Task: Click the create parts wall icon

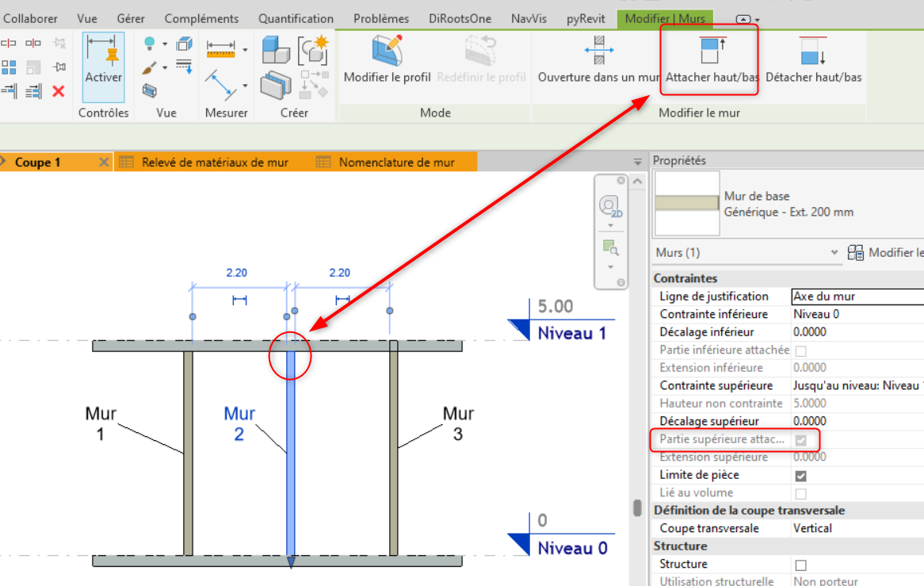Action: point(276,86)
